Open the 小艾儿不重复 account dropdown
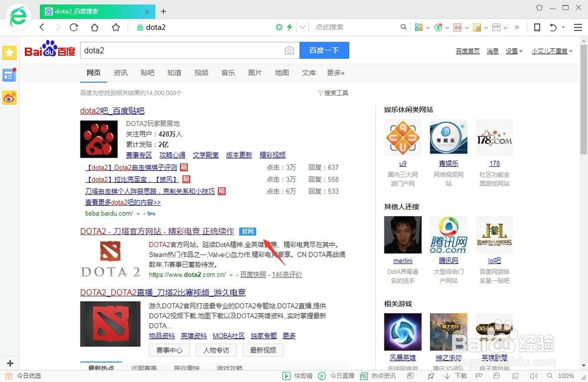588x382 pixels. coord(552,51)
